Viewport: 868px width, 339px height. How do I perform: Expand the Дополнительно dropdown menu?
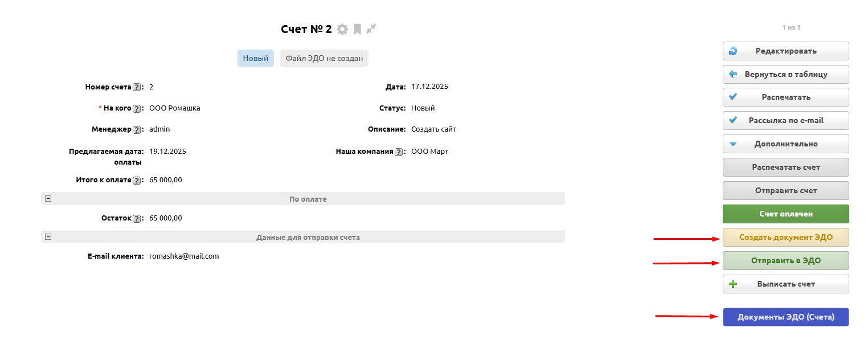pos(785,144)
